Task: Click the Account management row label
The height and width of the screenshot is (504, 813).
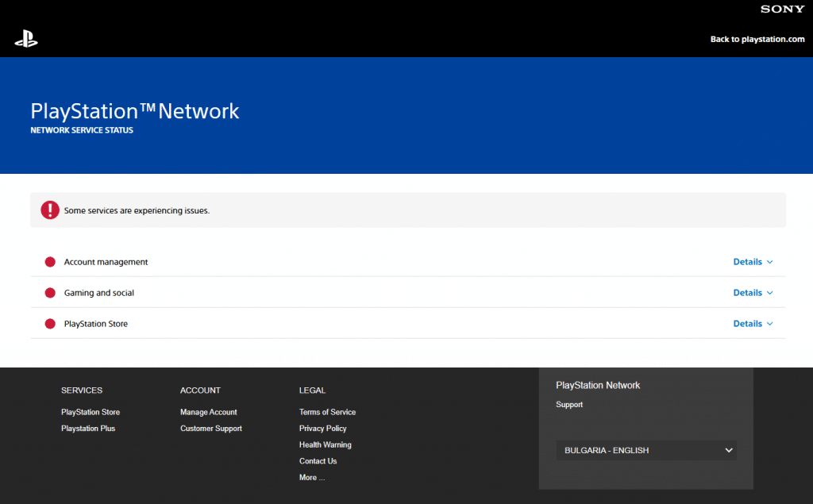Action: click(x=106, y=262)
